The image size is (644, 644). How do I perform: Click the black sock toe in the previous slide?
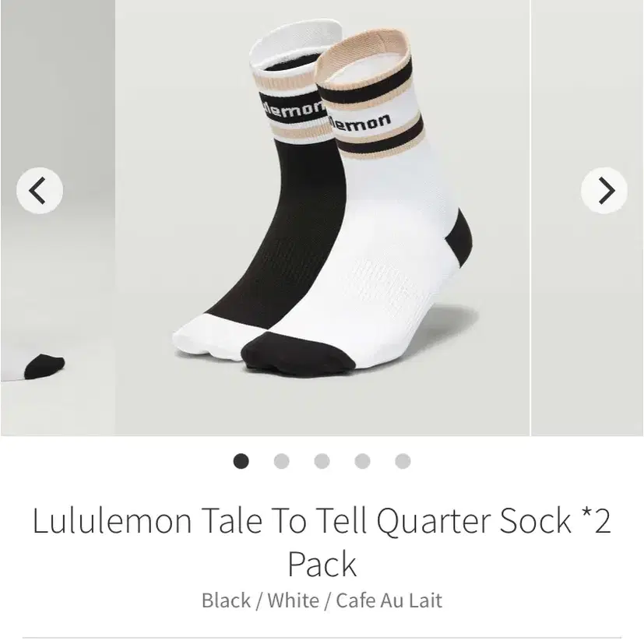44,365
